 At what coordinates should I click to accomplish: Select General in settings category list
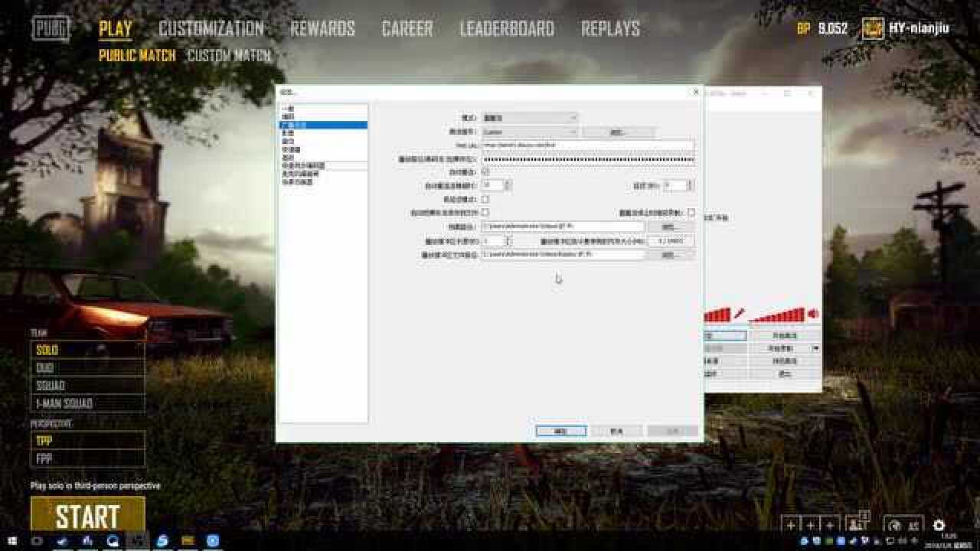click(323, 108)
